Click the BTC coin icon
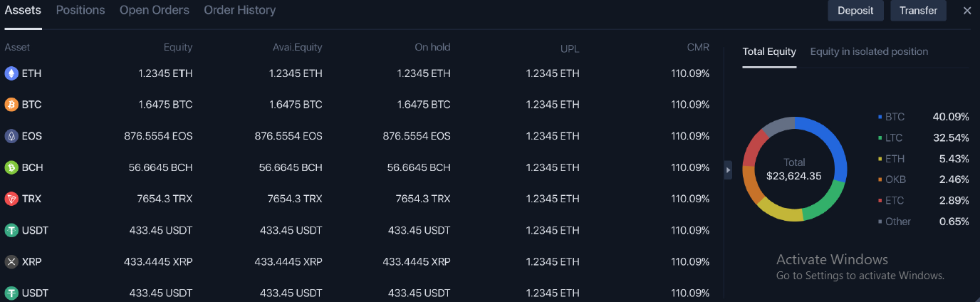 click(x=11, y=105)
